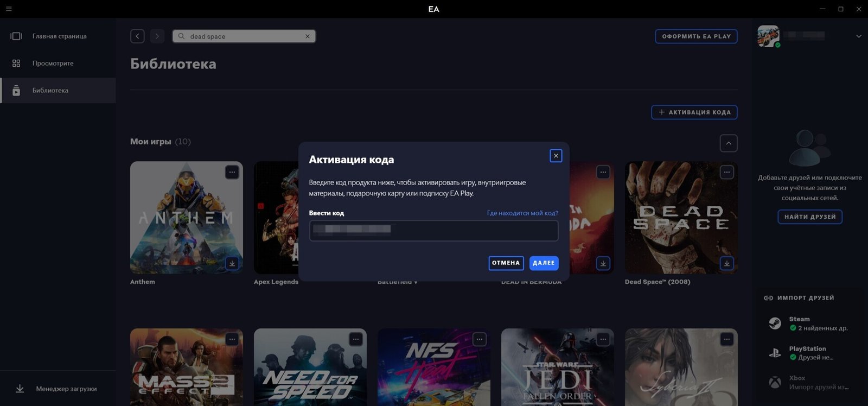868x406 pixels.
Task: Go to Главная страница in sidebar
Action: coord(58,36)
